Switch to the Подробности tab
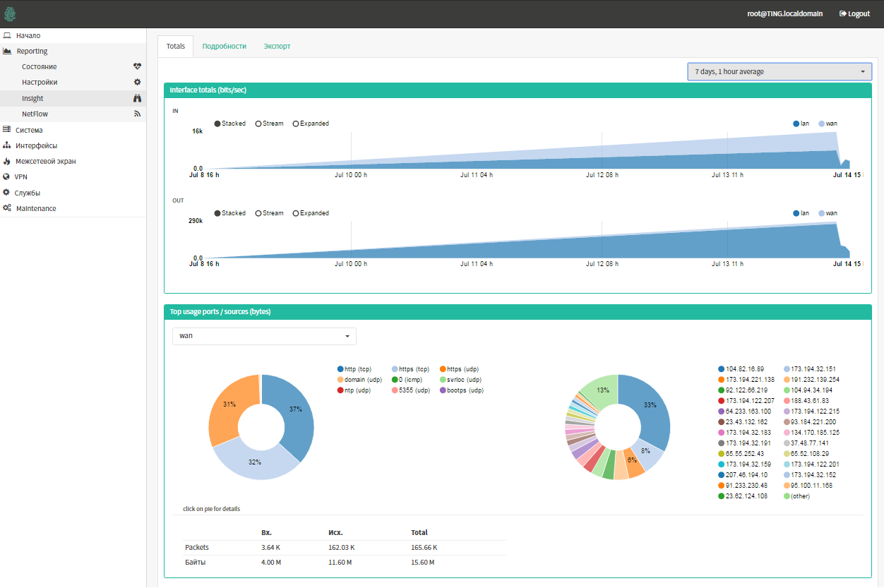Viewport: 884px width, 588px height. click(x=224, y=45)
